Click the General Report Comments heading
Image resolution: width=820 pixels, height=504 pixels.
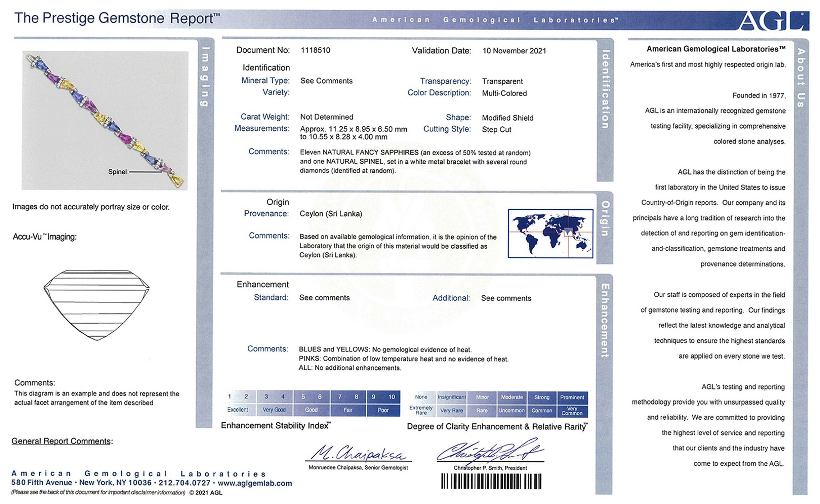(62, 441)
